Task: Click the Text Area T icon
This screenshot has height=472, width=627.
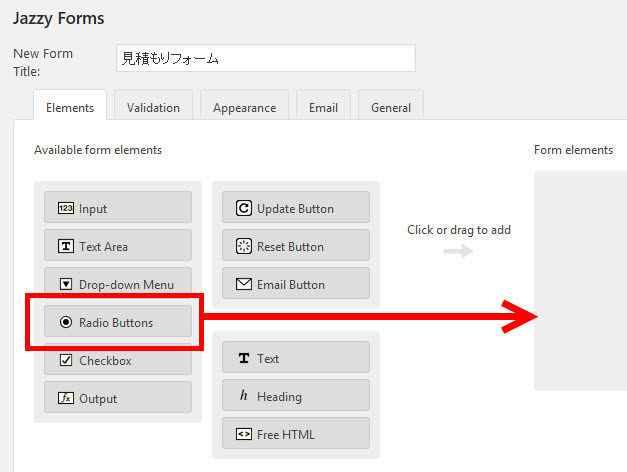Action: [66, 246]
